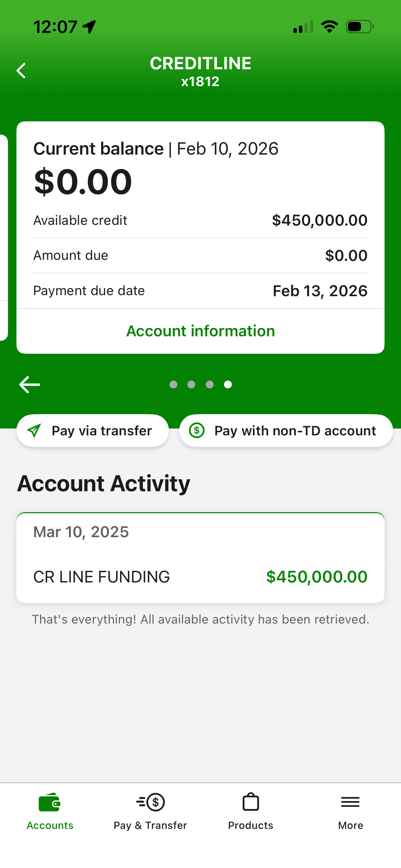401x868 pixels.
Task: Switch to Pay & Transfer tab label
Action: click(150, 825)
